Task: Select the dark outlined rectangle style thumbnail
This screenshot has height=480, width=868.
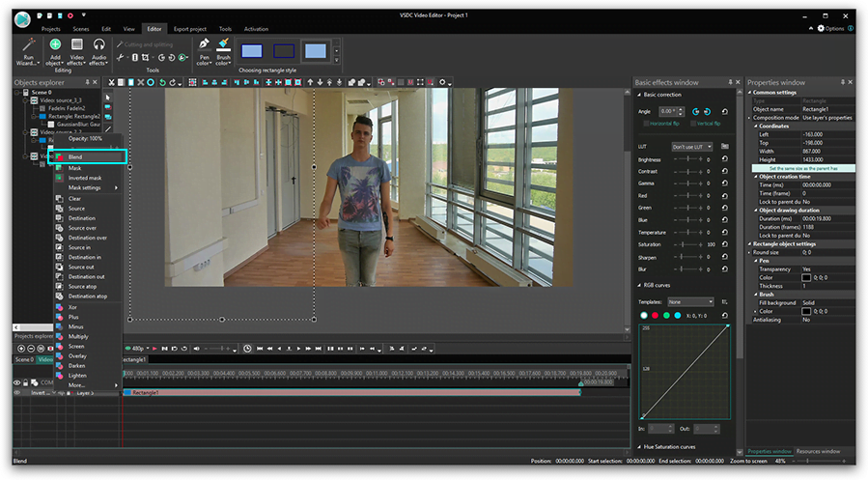Action: (x=284, y=51)
